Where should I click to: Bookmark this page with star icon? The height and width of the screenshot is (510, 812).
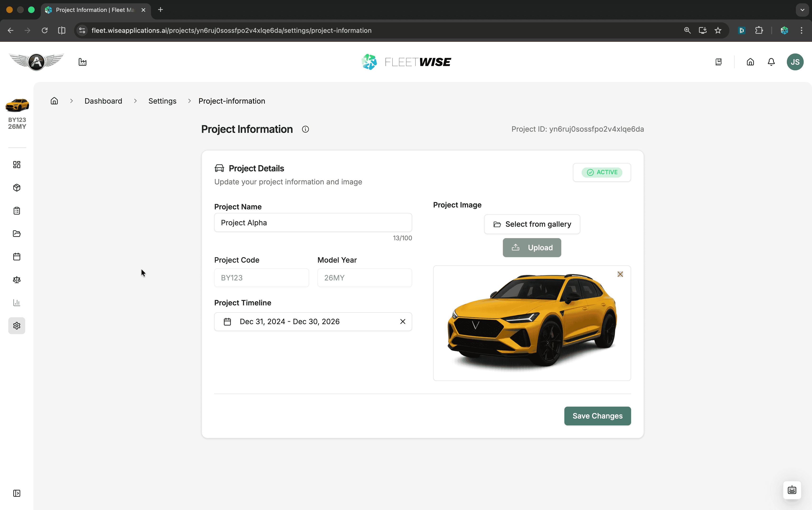pos(718,30)
